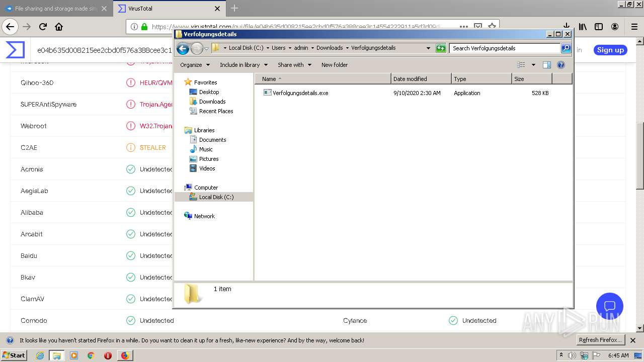Open Pictures library
Viewport: 644px width, 362px height.
208,159
